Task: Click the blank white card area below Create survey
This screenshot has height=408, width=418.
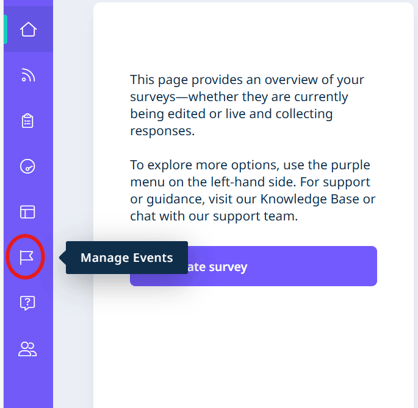Action: coord(253,347)
